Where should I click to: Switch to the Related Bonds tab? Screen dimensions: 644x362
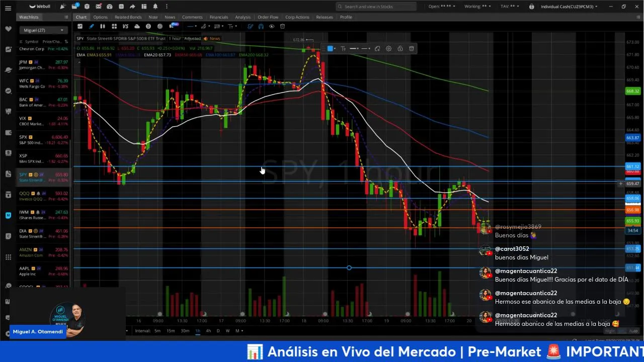coord(128,17)
